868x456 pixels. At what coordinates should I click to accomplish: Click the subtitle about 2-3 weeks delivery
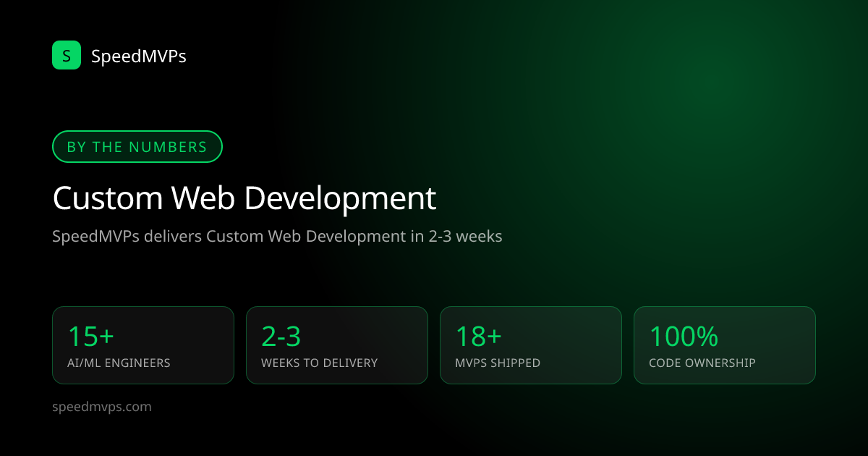(x=277, y=236)
